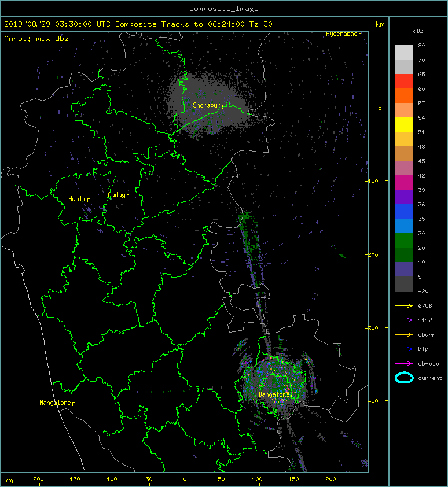Click the 80 value on the dBZ scale

coord(421,45)
